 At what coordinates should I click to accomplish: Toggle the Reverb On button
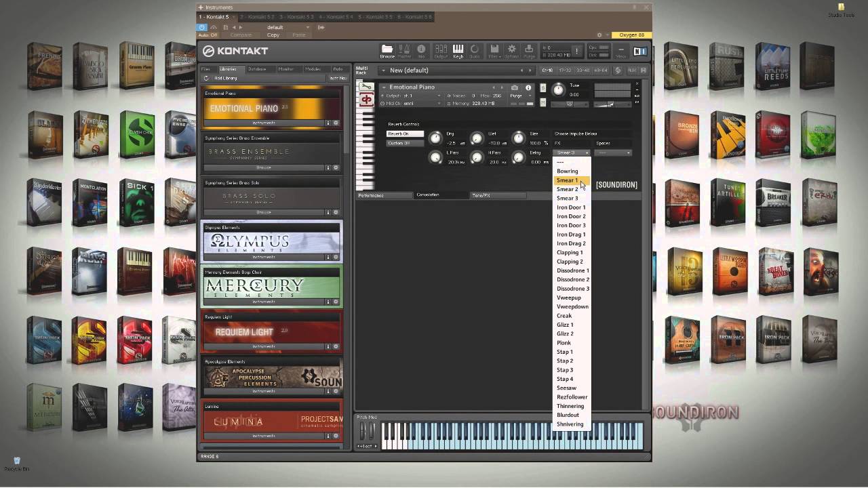(405, 134)
